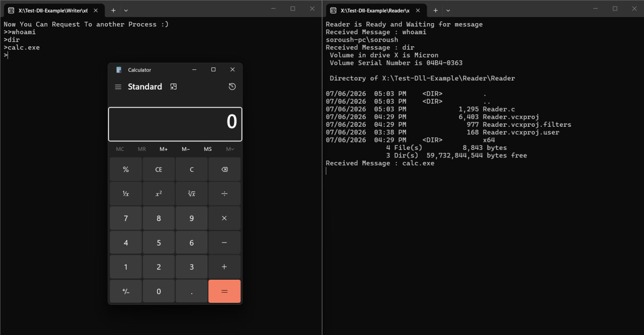Click the M− memory subtract button

(x=186, y=149)
